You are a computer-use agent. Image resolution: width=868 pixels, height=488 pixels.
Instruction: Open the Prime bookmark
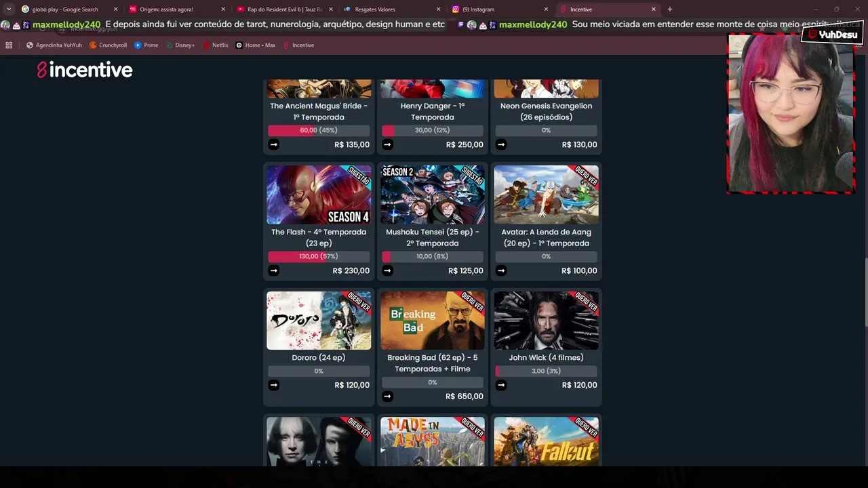coord(146,45)
